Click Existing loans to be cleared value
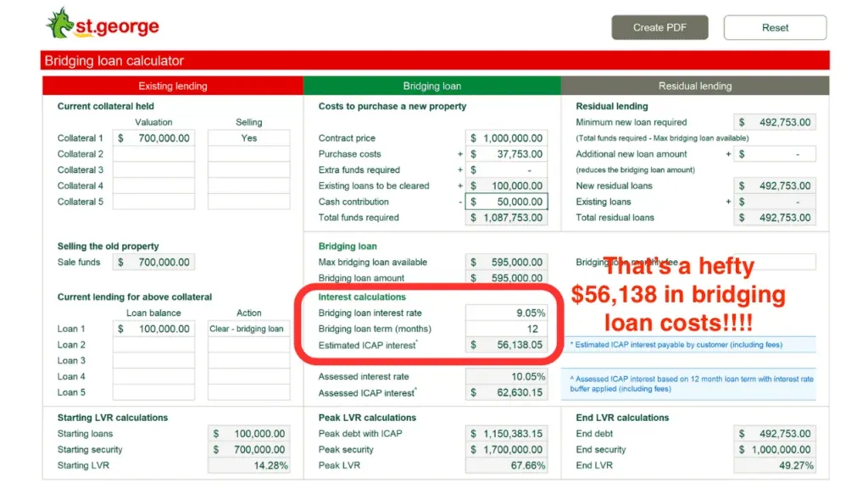 tap(507, 186)
